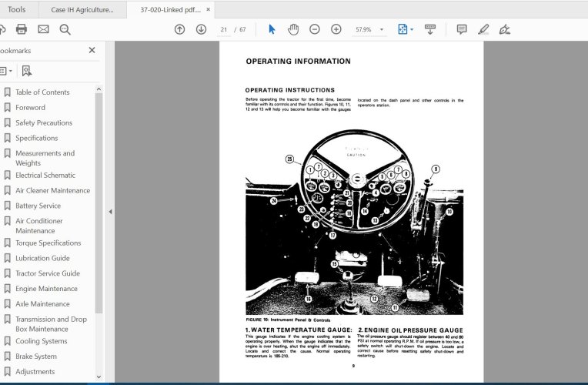Open the Foreword bookmark
588x385 pixels.
pyautogui.click(x=30, y=107)
